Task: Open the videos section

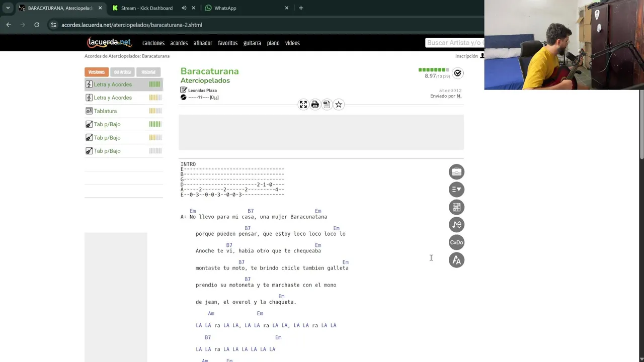Action: [292, 43]
